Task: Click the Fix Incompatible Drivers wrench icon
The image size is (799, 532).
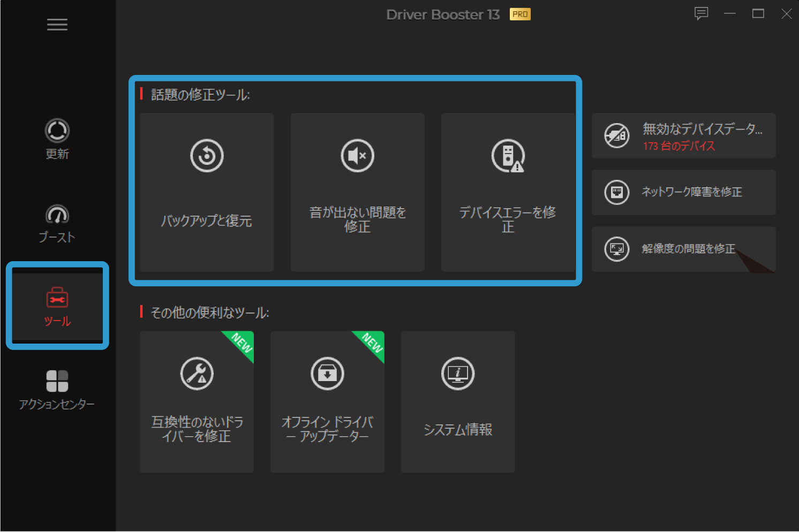Action: [197, 374]
